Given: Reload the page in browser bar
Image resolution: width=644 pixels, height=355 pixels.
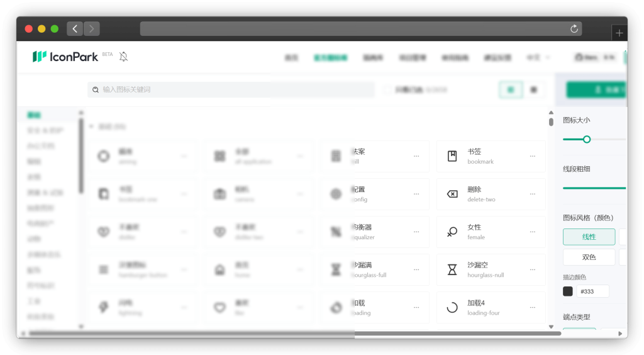Looking at the screenshot, I should [x=574, y=29].
